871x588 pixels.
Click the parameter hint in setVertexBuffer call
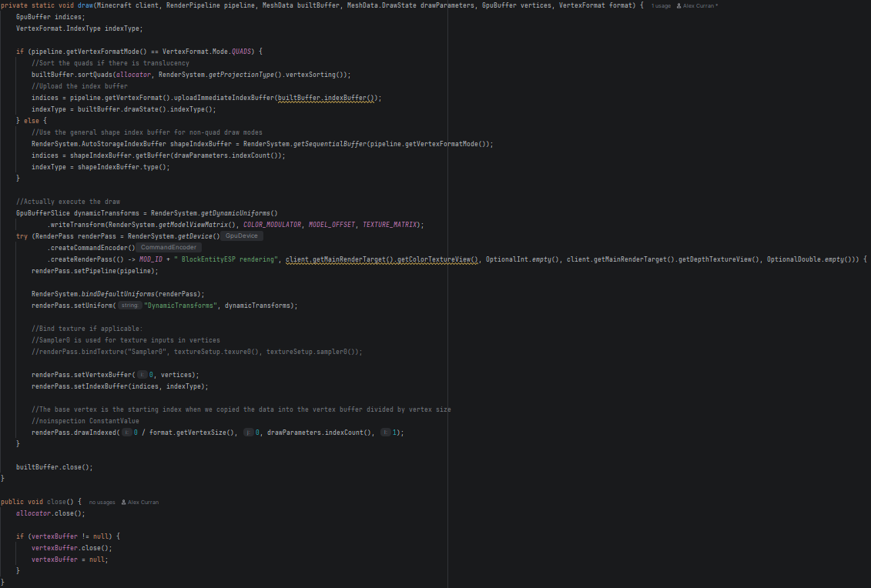point(142,375)
